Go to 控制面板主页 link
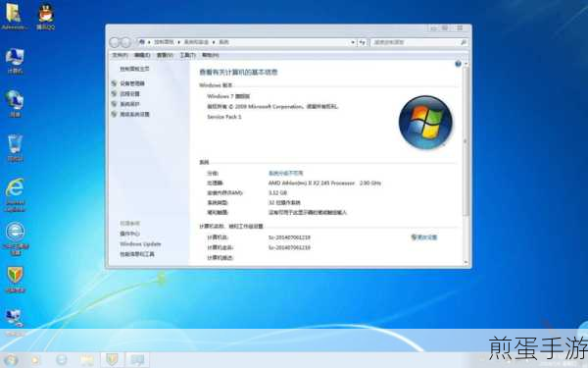 (x=134, y=69)
